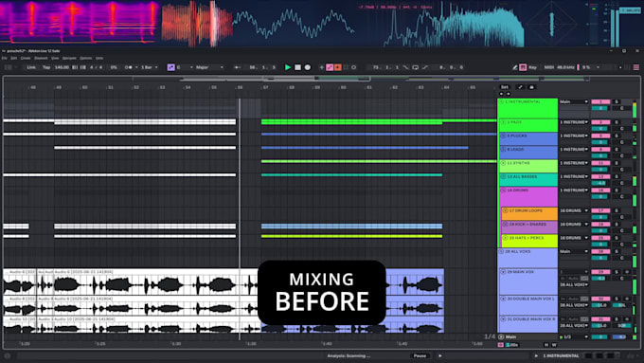Solo the 16 DRUMS track
The image size is (644, 363).
617,190
